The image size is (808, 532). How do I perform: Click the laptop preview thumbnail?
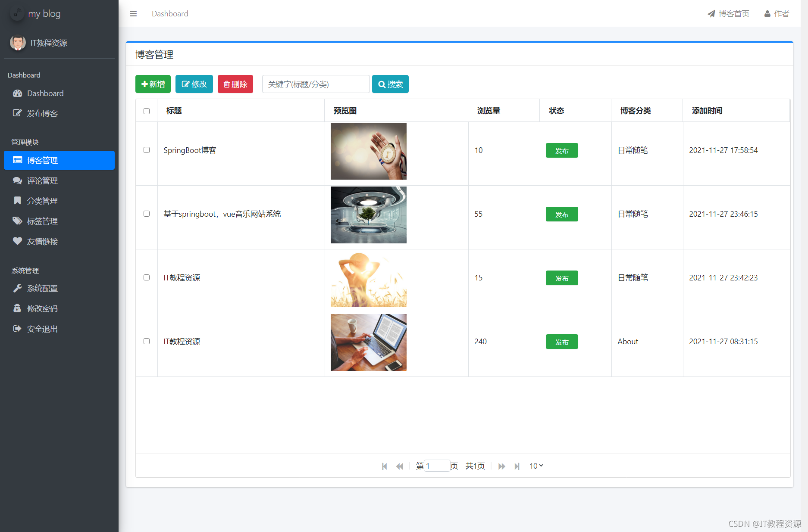pos(369,342)
